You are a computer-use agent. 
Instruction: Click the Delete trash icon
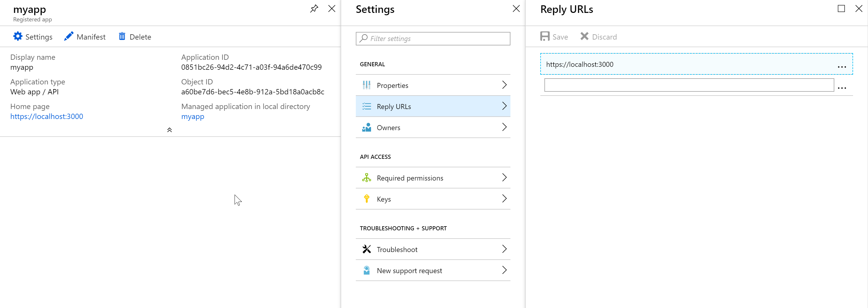tap(122, 36)
